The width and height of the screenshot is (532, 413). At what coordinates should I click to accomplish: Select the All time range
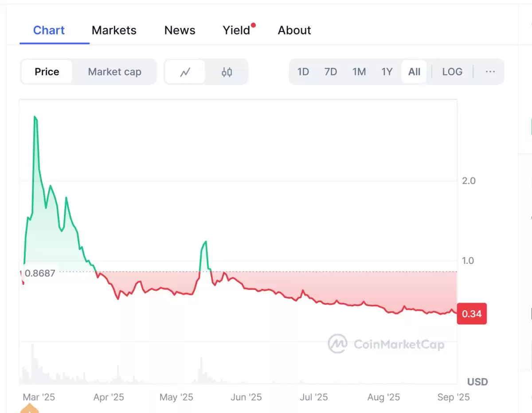(415, 72)
